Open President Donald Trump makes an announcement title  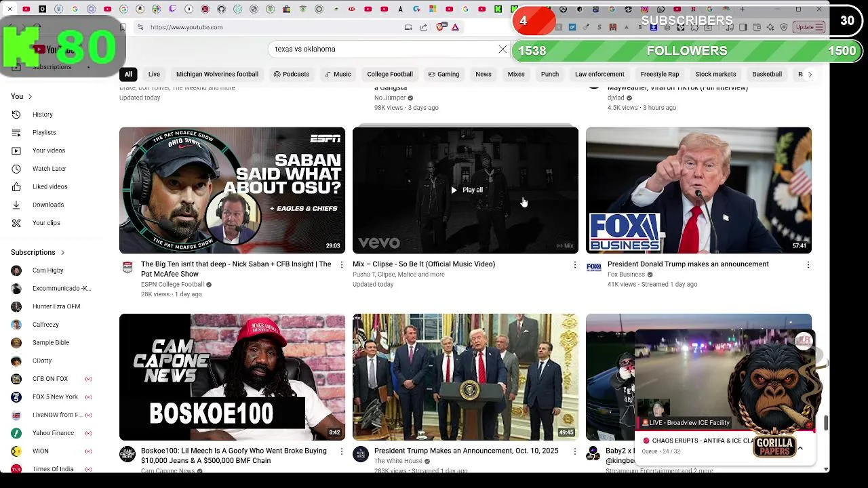tap(688, 264)
